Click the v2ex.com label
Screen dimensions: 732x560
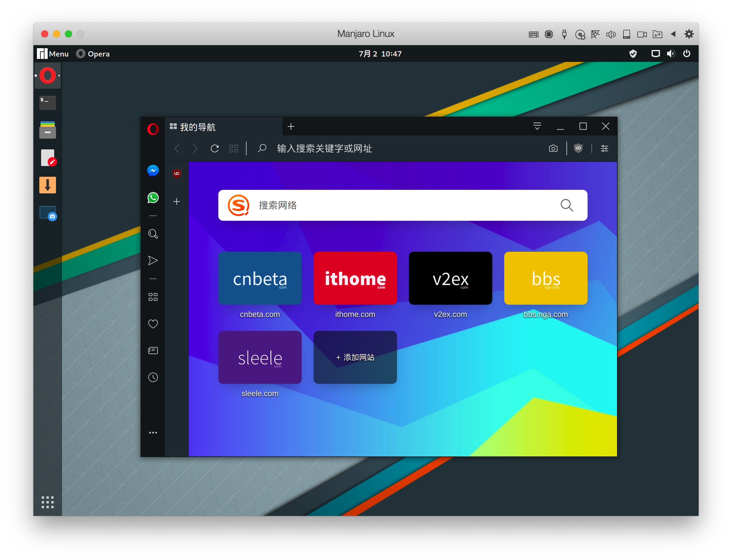pos(450,314)
